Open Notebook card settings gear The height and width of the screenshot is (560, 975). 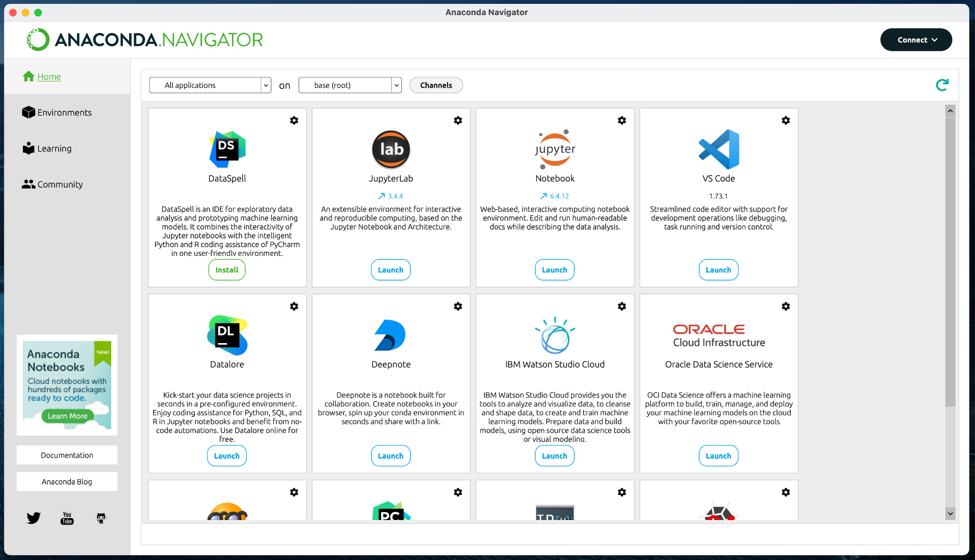pyautogui.click(x=622, y=120)
